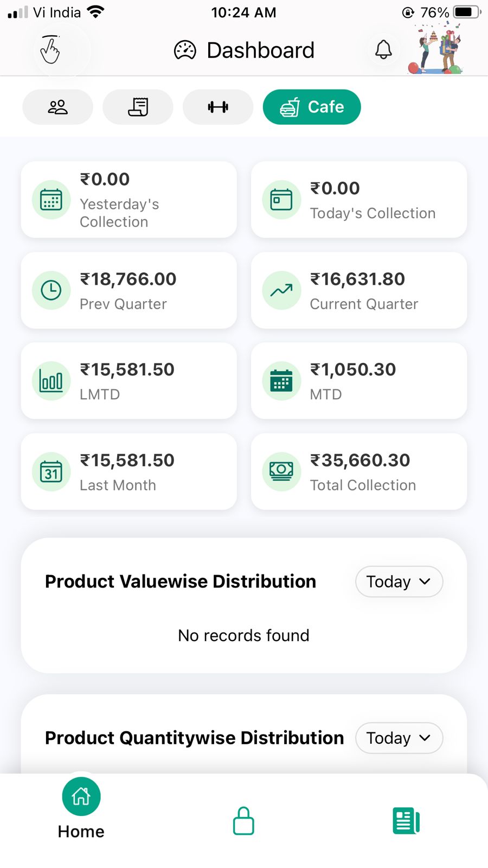Open the celebration illustration thumbnail in header
The image size is (488, 868).
click(x=436, y=49)
